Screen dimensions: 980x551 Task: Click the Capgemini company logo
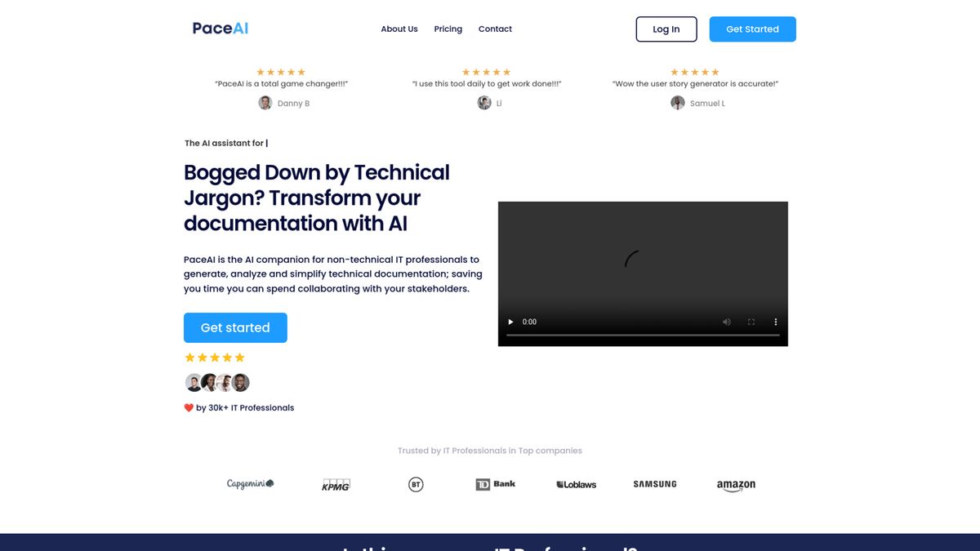tap(250, 484)
